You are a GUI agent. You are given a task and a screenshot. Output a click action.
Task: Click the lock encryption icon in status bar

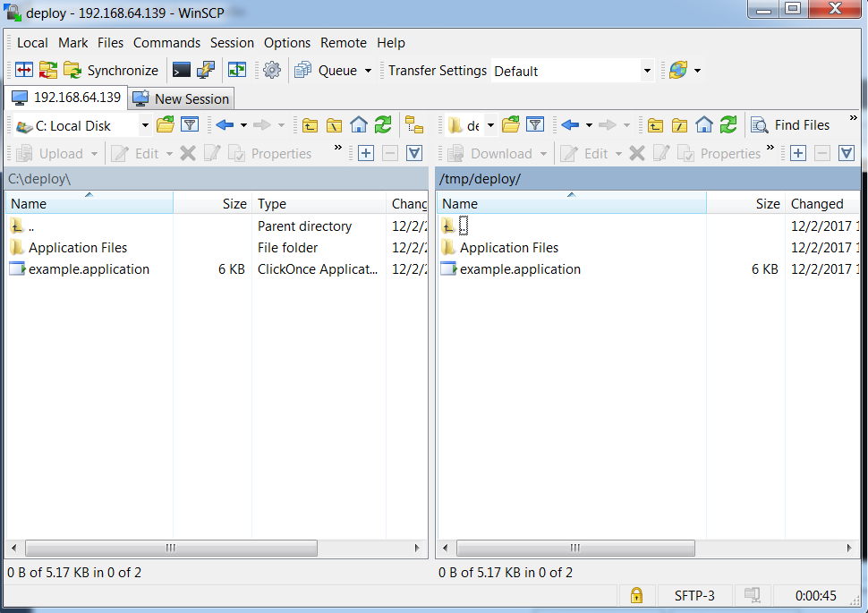coord(636,596)
